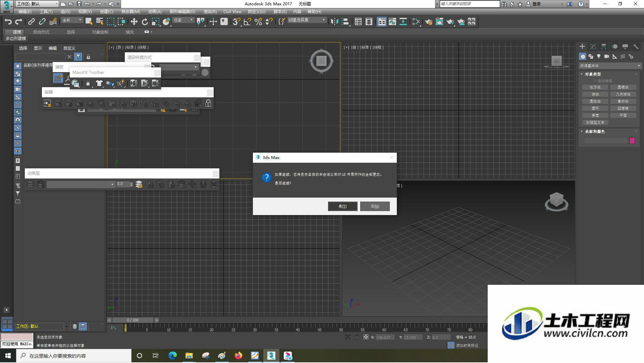Open the Curve Editor icon
The image size is (644, 363).
(x=392, y=22)
